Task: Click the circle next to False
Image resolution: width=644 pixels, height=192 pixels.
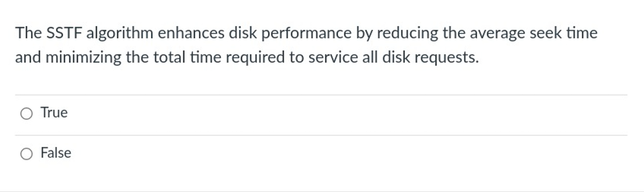Action: coord(27,154)
